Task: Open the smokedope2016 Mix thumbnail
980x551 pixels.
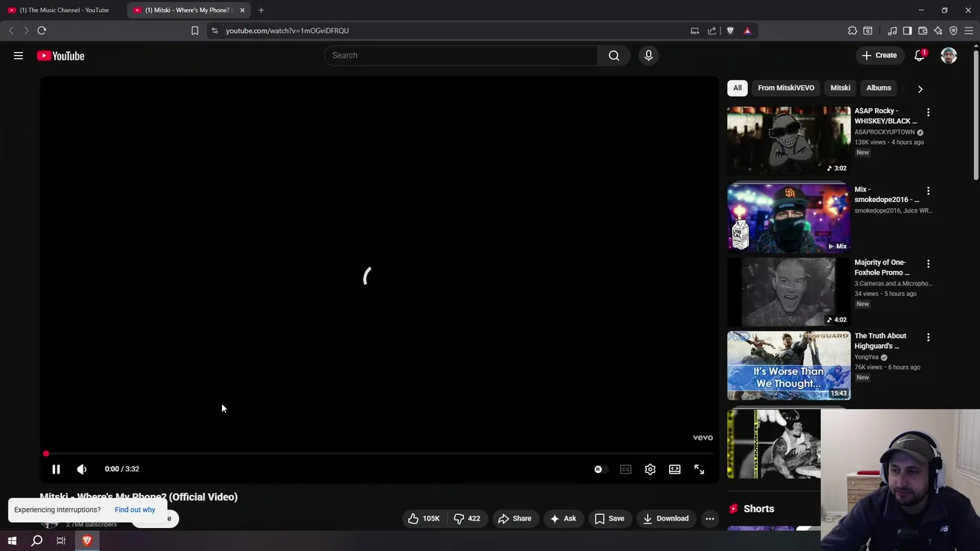Action: [789, 217]
